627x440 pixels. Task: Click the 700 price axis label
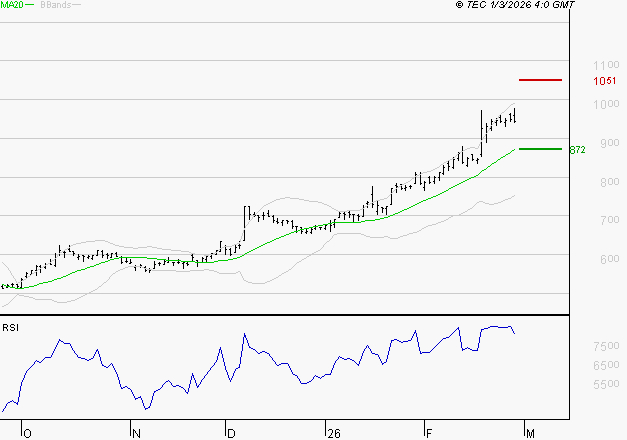click(x=610, y=220)
